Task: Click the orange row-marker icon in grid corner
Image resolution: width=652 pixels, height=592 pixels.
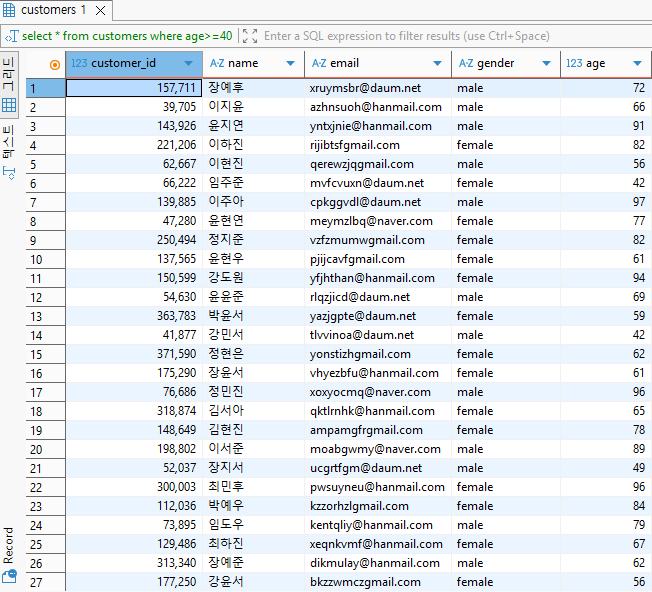Action: tap(54, 65)
